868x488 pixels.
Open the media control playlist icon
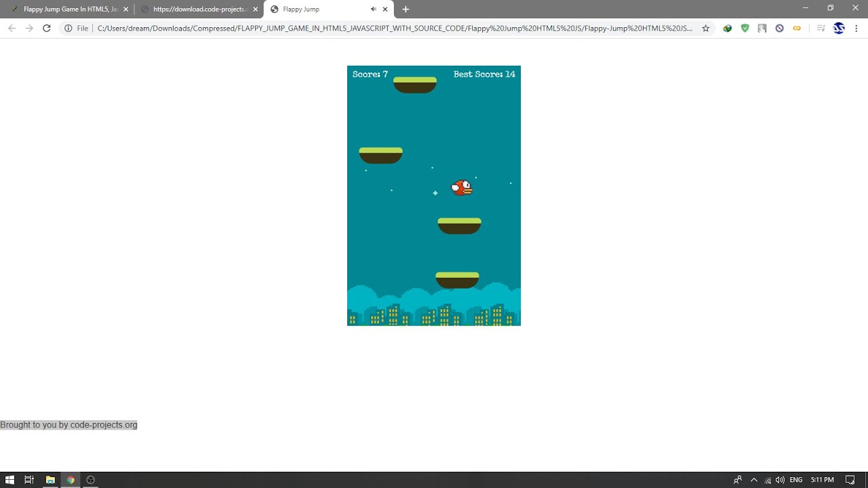[821, 28]
